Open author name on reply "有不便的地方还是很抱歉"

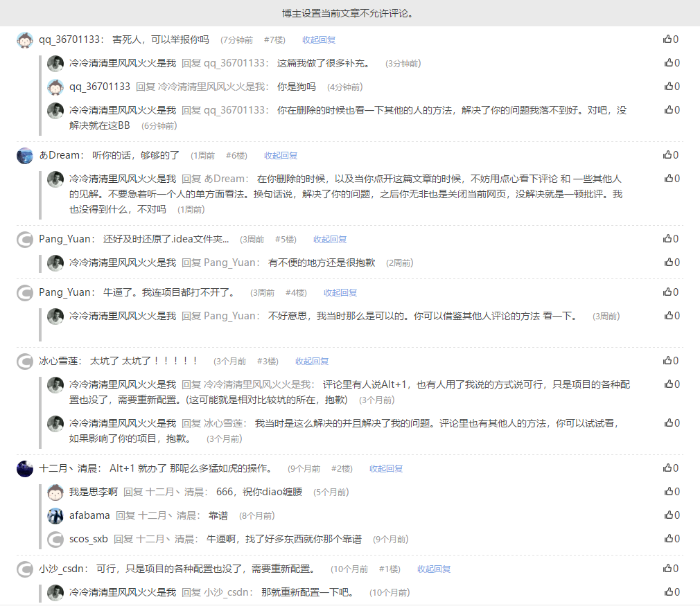coord(123,263)
